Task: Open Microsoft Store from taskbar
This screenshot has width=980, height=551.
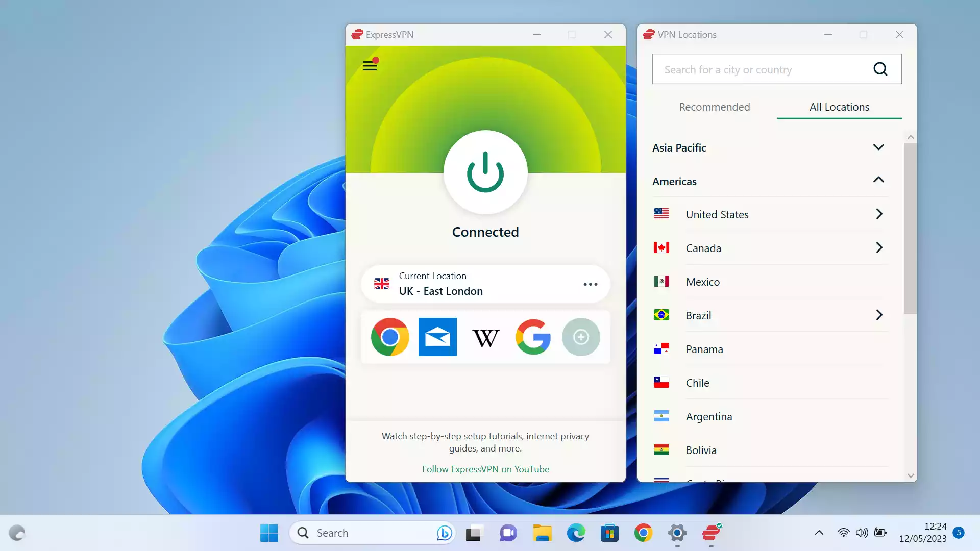Action: tap(609, 533)
